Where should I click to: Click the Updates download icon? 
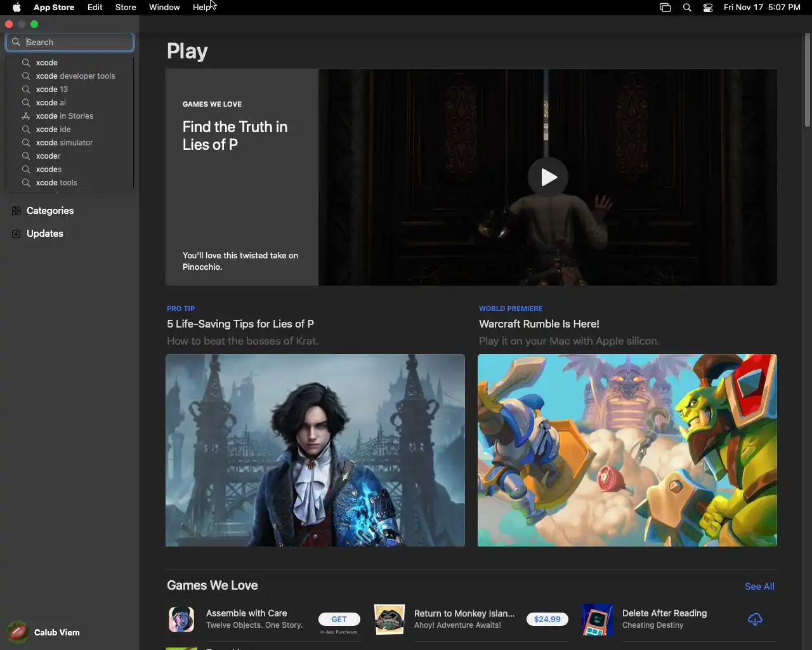coord(16,234)
